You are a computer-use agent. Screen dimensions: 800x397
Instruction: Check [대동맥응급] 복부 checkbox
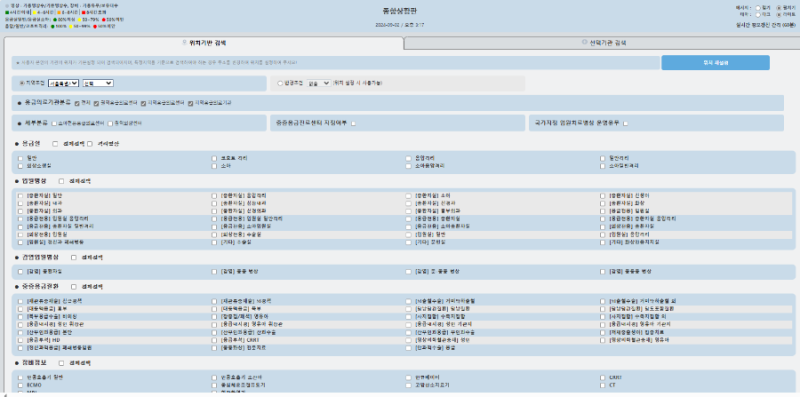pos(215,309)
